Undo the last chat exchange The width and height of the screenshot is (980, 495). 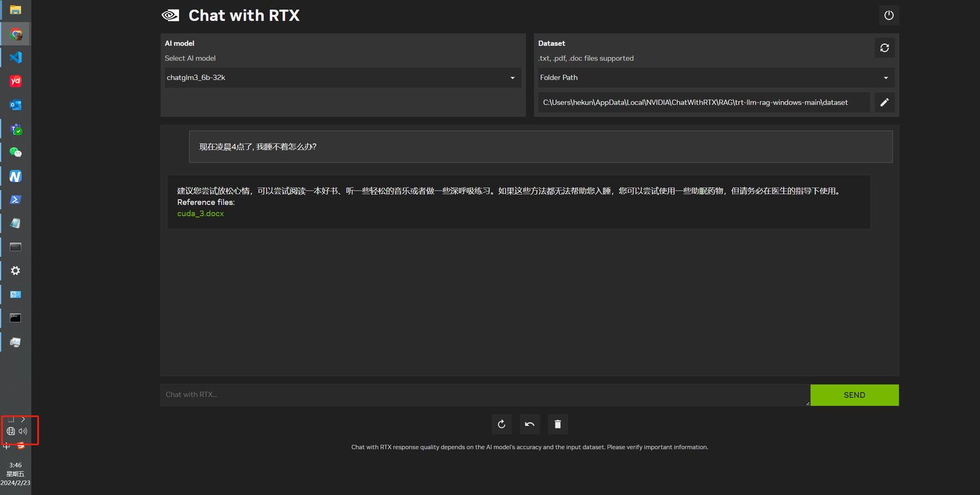[x=529, y=424]
